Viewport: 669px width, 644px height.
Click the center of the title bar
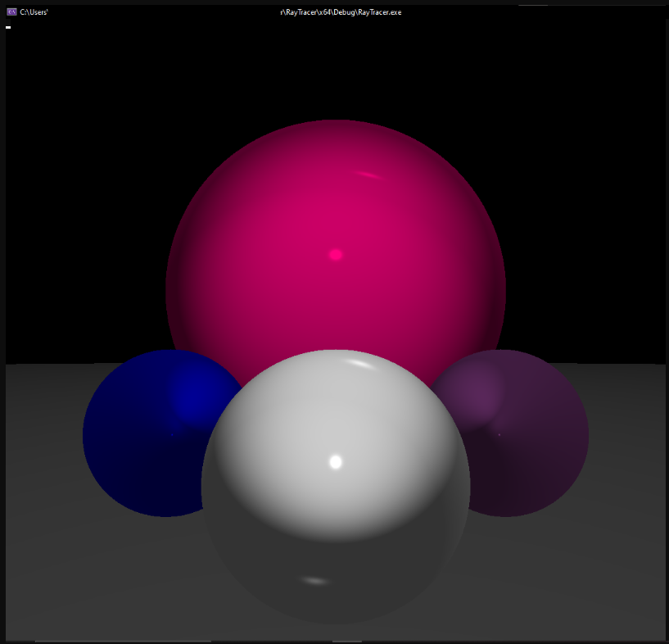click(x=334, y=12)
